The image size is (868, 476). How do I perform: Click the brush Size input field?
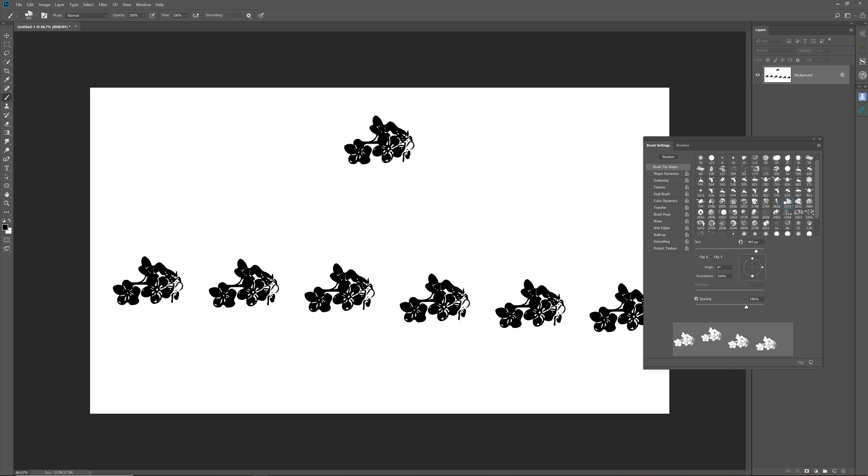click(755, 242)
